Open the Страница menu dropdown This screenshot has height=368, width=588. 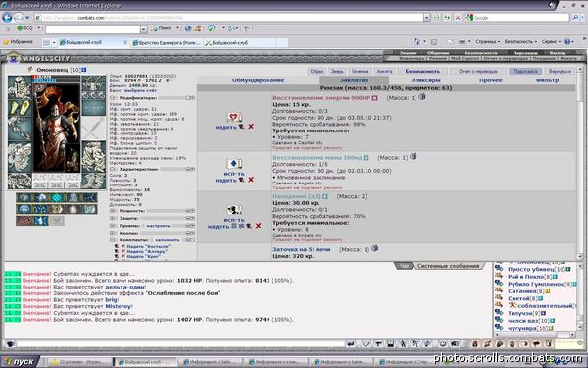(487, 41)
